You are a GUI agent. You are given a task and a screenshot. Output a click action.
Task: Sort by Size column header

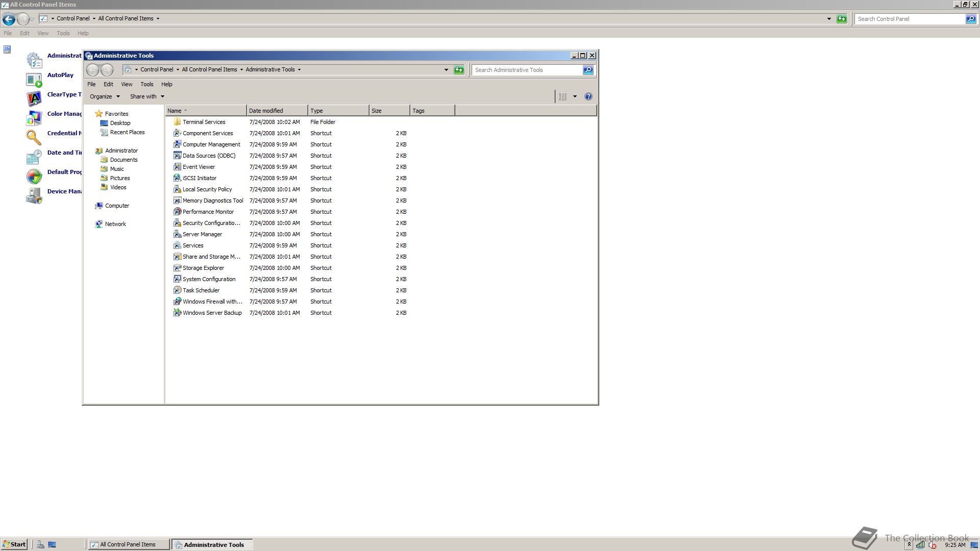click(x=389, y=111)
